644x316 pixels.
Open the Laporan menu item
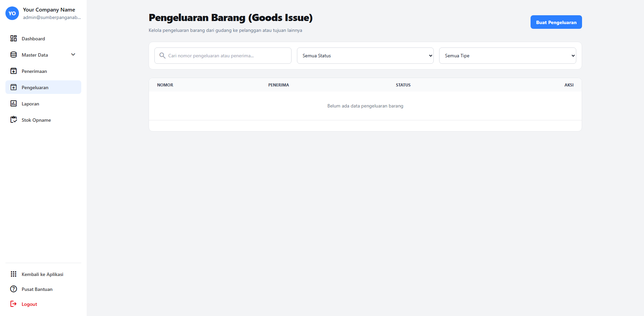pyautogui.click(x=30, y=104)
